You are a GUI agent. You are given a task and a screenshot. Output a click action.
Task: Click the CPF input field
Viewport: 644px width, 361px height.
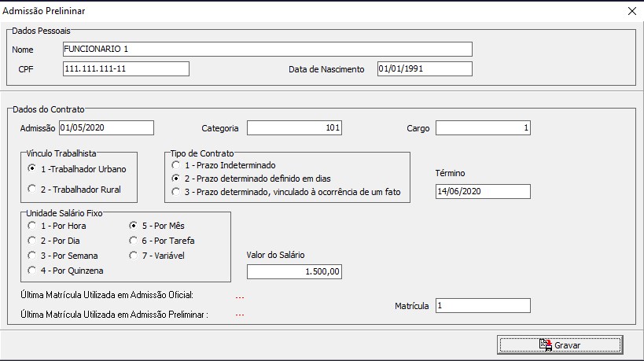[x=126, y=68]
